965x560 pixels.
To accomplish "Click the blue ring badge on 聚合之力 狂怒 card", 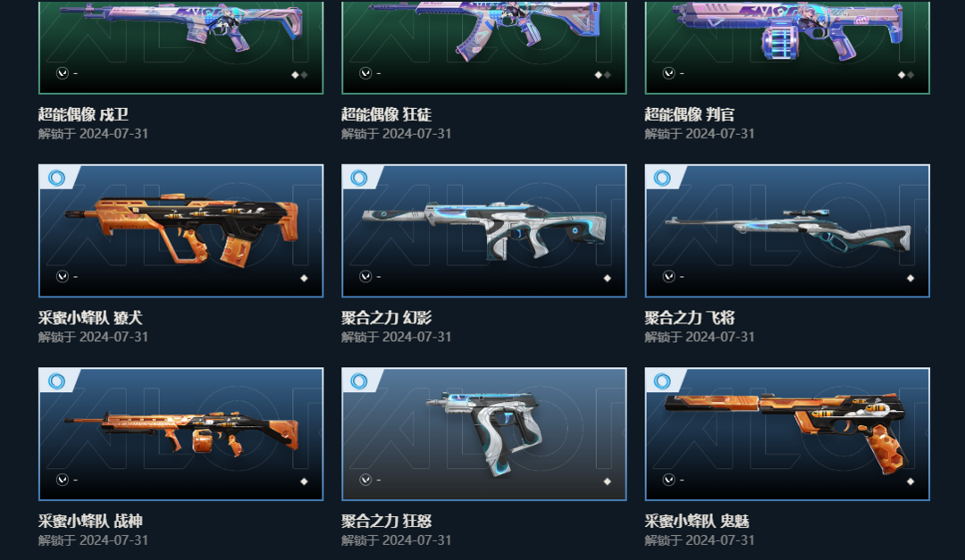I will [x=359, y=381].
